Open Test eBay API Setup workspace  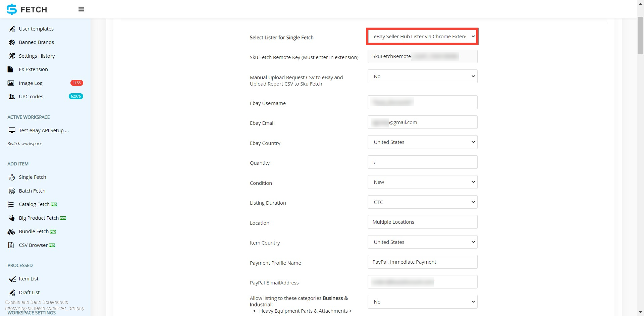(x=44, y=130)
